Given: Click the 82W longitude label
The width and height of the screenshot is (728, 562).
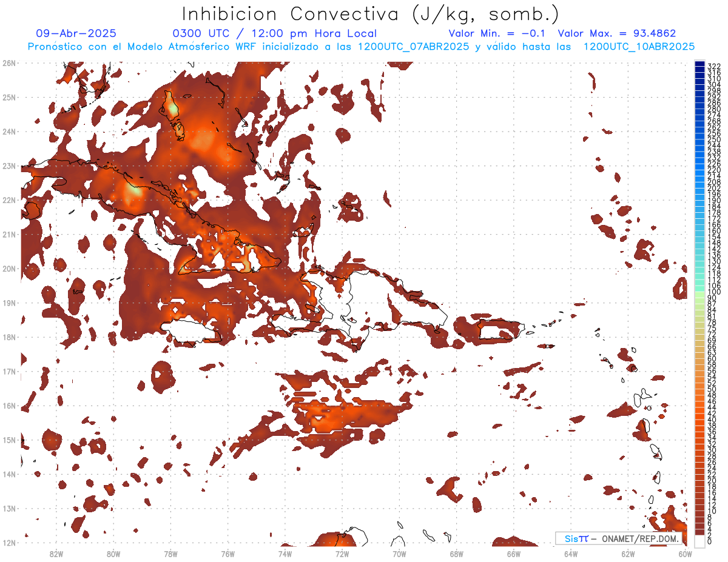Looking at the screenshot, I should click(x=56, y=554).
